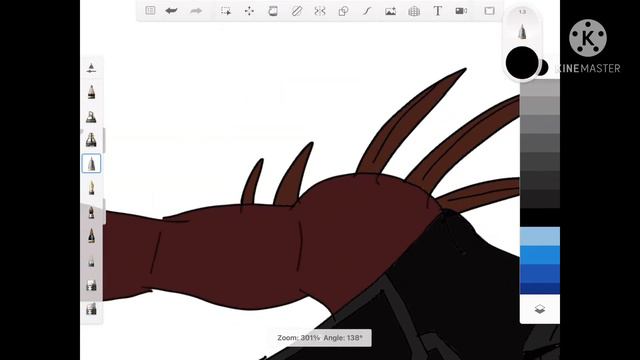The height and width of the screenshot is (360, 640).
Task: Select the Text tool
Action: pyautogui.click(x=438, y=11)
